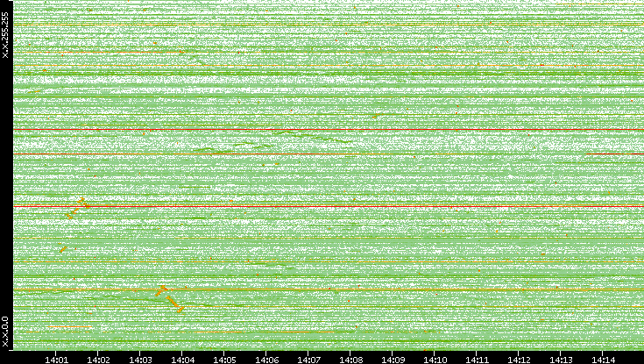Click the 14:01 time axis label
Screen dimensions: 644x364
tap(56, 360)
